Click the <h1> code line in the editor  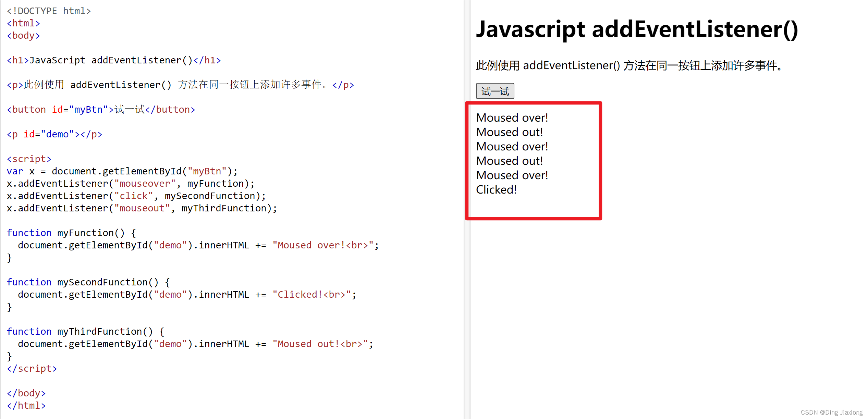(x=114, y=60)
